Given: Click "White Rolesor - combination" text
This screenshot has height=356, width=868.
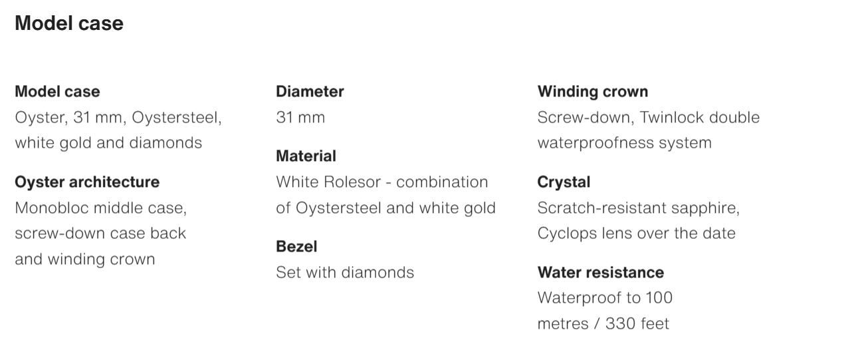Looking at the screenshot, I should coord(382,182).
